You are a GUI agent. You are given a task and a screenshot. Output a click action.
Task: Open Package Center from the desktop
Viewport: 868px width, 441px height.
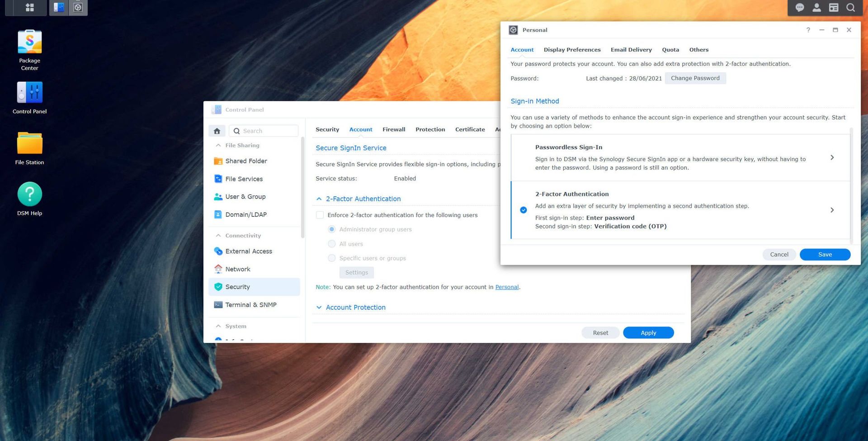(29, 41)
